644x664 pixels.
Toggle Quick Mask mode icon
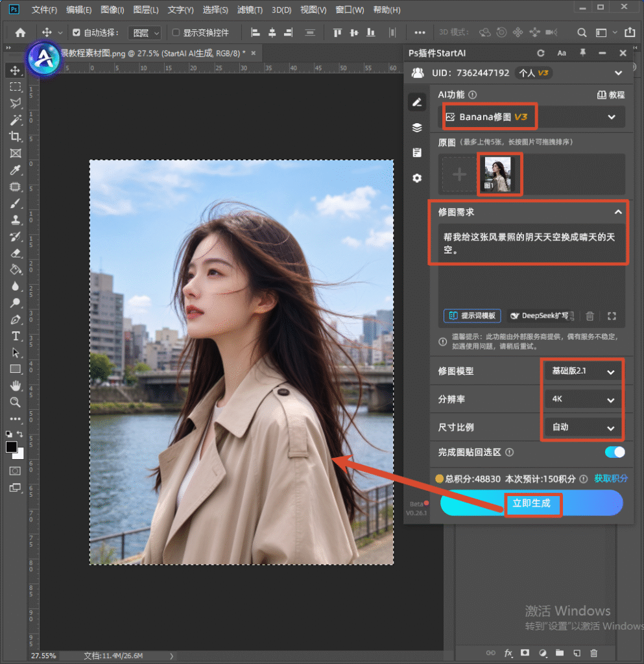(15, 471)
